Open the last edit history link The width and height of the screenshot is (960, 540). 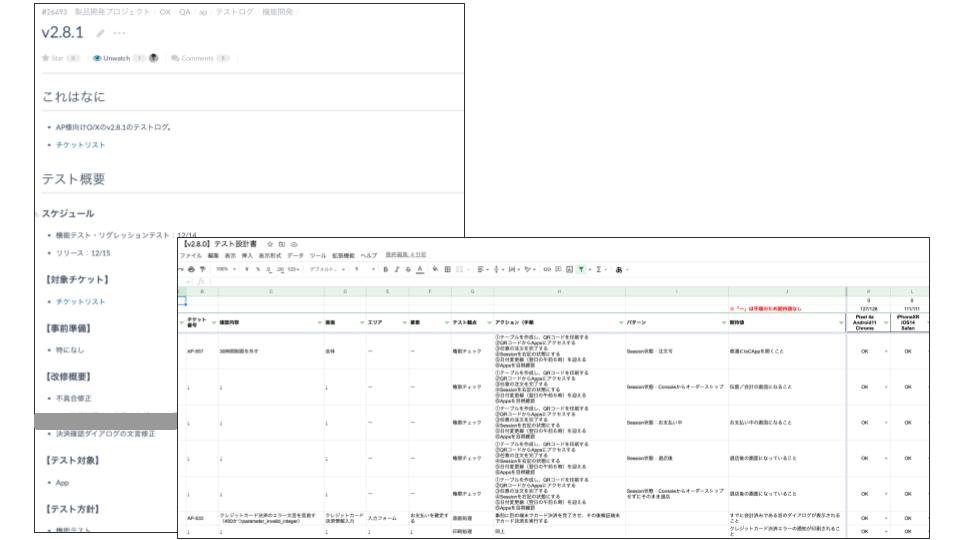405,255
